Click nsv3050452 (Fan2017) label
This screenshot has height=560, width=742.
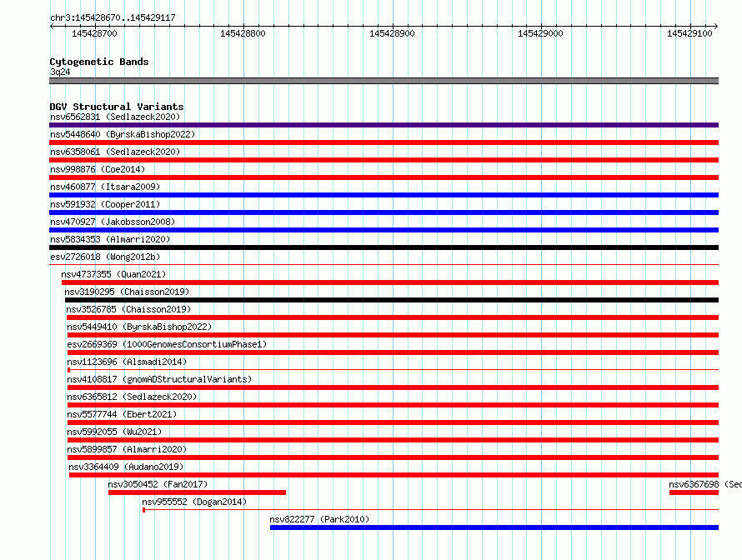coord(158,484)
